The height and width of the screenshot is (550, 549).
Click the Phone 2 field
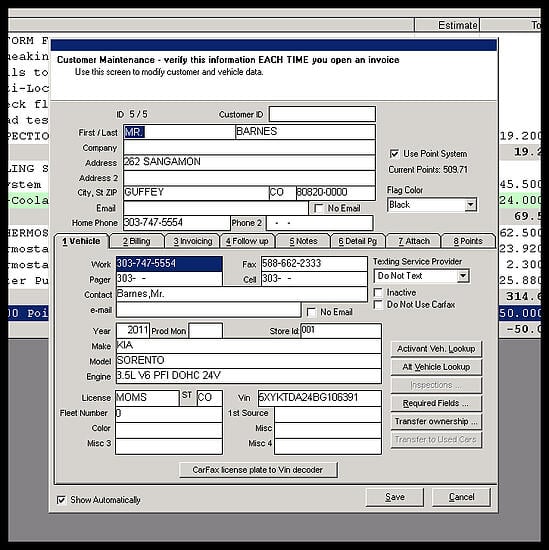pos(320,223)
